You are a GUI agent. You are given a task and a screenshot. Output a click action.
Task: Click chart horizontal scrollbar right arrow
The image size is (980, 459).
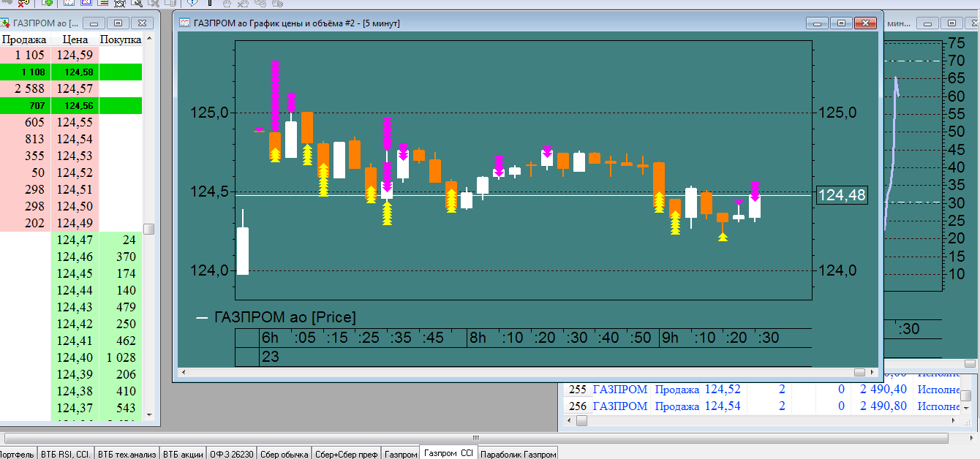[x=871, y=373]
